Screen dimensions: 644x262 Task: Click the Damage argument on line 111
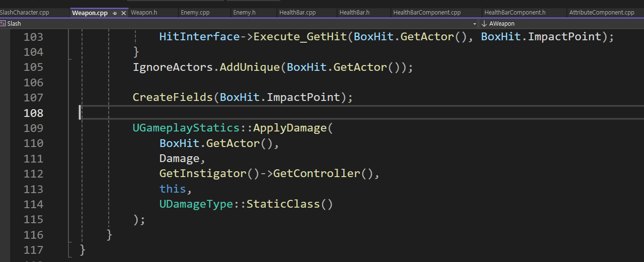pos(179,159)
